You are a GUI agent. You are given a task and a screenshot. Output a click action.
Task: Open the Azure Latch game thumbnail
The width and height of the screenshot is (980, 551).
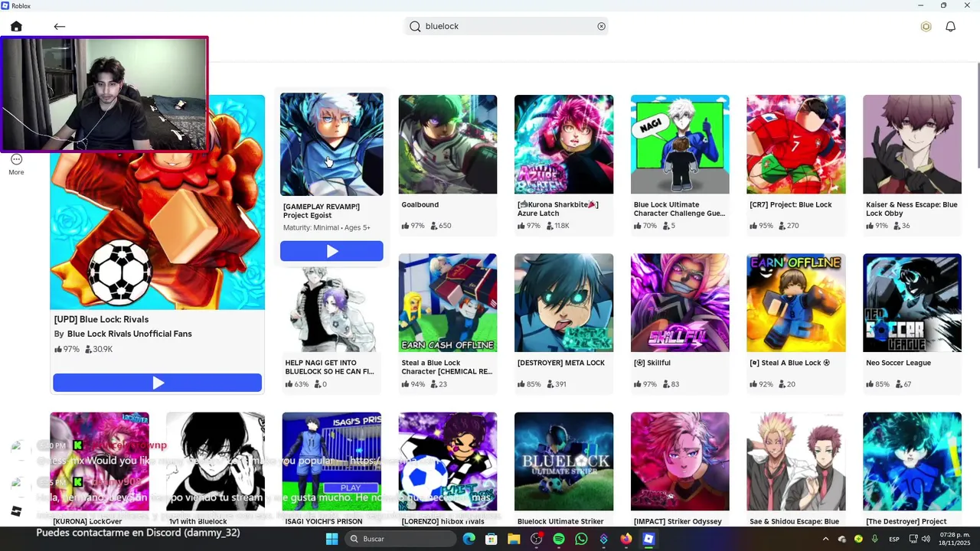[x=563, y=144]
